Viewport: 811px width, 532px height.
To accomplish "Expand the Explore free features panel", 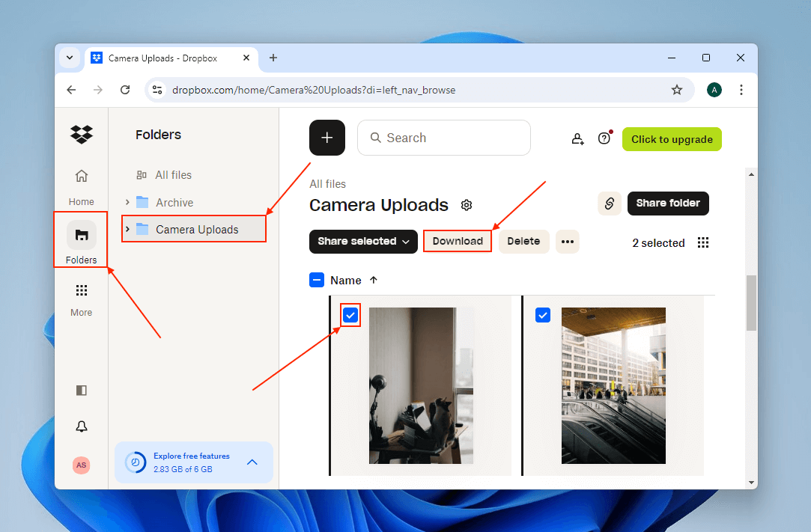I will tap(252, 462).
